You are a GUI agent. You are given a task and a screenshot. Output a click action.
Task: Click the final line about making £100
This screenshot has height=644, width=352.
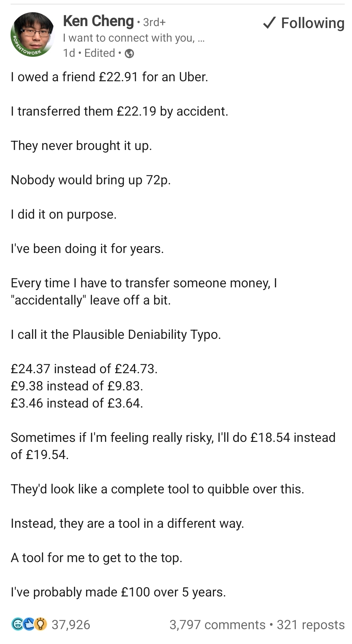(x=118, y=592)
